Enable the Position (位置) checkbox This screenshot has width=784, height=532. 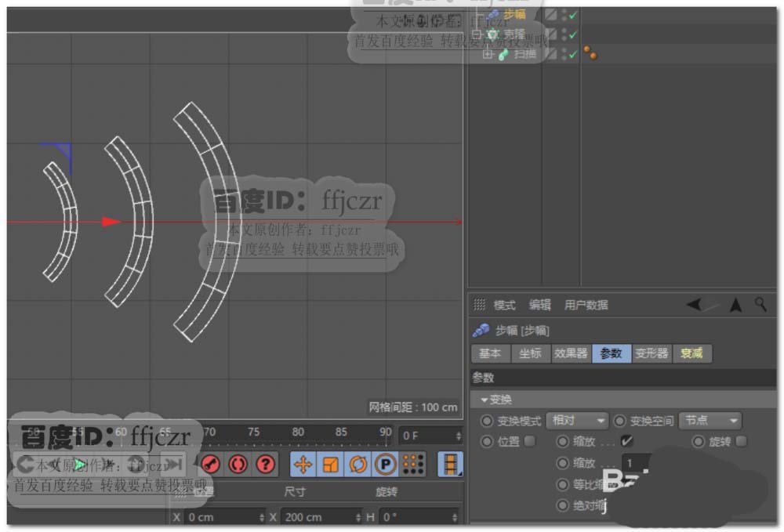tap(530, 441)
